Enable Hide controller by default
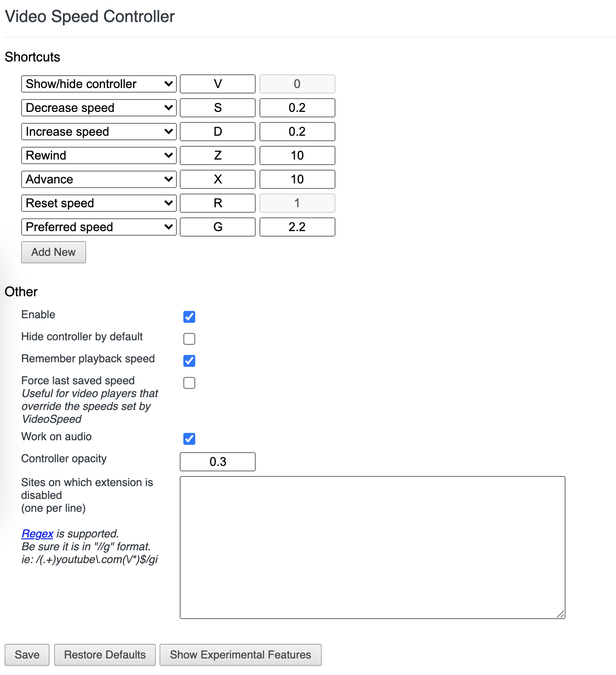Screen dimensions: 616x675 click(x=189, y=338)
